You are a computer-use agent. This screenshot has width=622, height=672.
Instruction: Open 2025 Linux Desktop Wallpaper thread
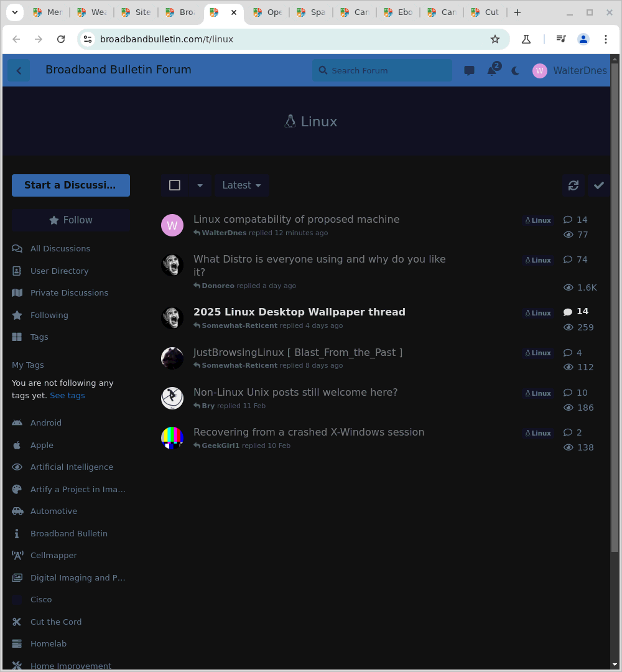299,312
